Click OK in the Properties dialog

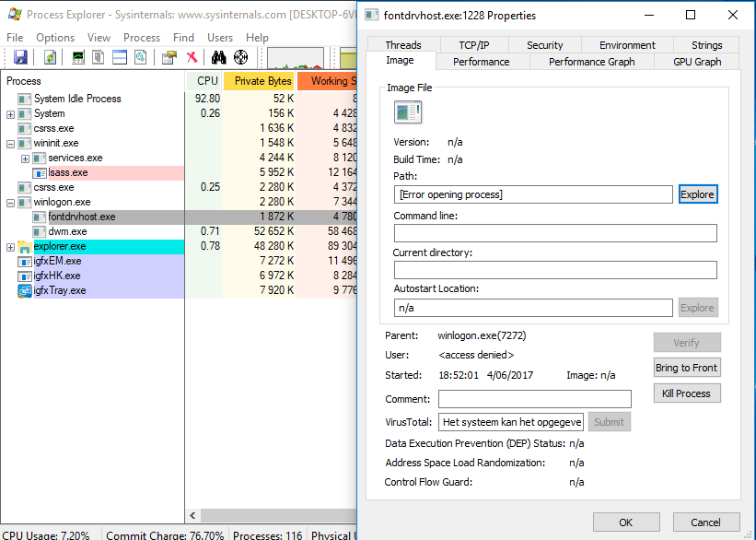(x=626, y=522)
